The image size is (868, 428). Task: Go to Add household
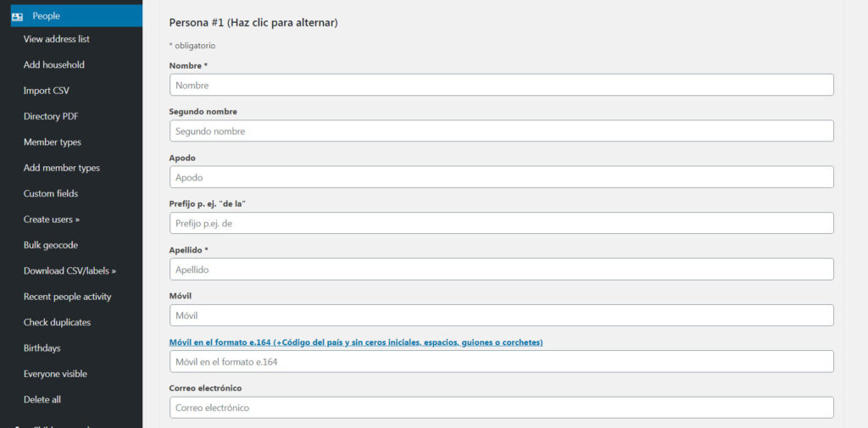point(54,64)
